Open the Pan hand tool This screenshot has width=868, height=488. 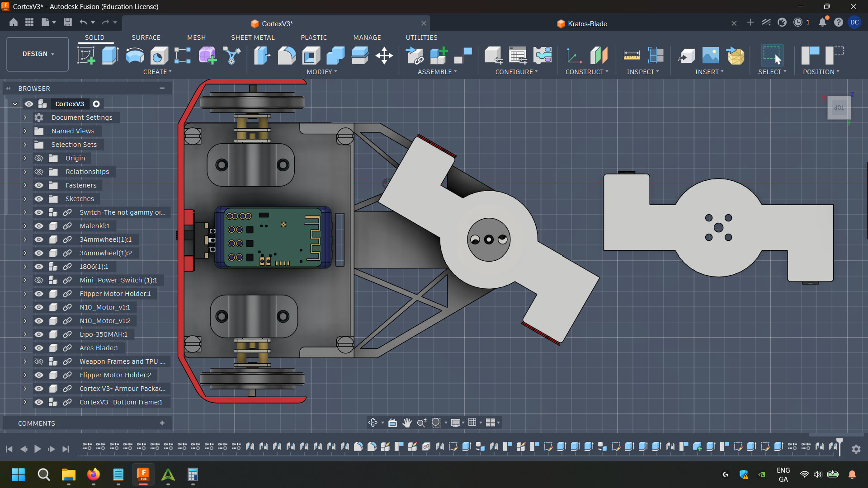pyautogui.click(x=407, y=422)
